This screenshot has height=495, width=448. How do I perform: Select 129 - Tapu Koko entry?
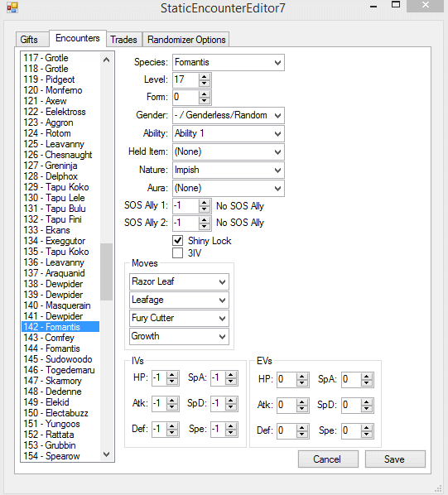click(60, 187)
